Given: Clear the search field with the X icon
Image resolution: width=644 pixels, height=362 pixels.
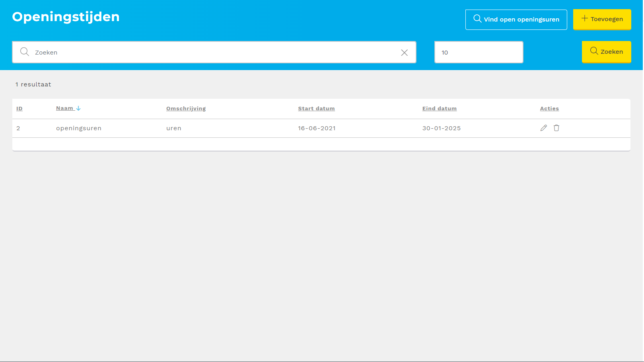Looking at the screenshot, I should click(x=404, y=53).
